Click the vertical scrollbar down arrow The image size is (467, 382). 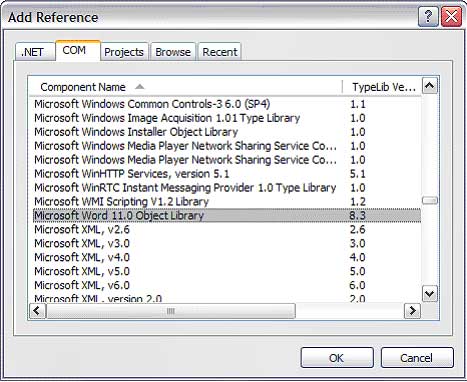(x=430, y=294)
